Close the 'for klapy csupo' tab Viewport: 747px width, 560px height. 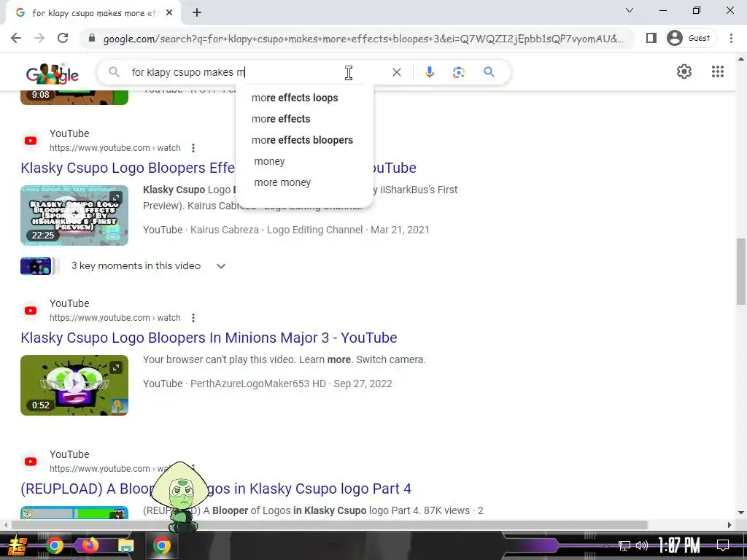[x=169, y=13]
